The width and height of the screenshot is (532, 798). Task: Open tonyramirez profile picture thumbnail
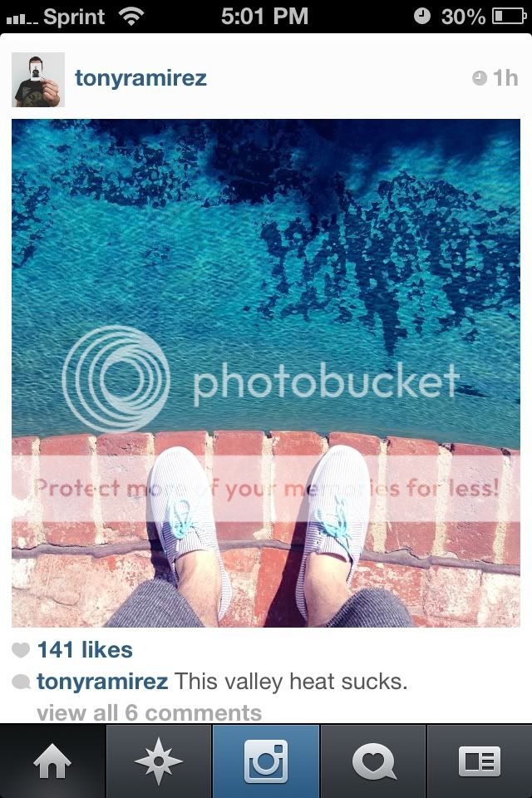coord(38,80)
